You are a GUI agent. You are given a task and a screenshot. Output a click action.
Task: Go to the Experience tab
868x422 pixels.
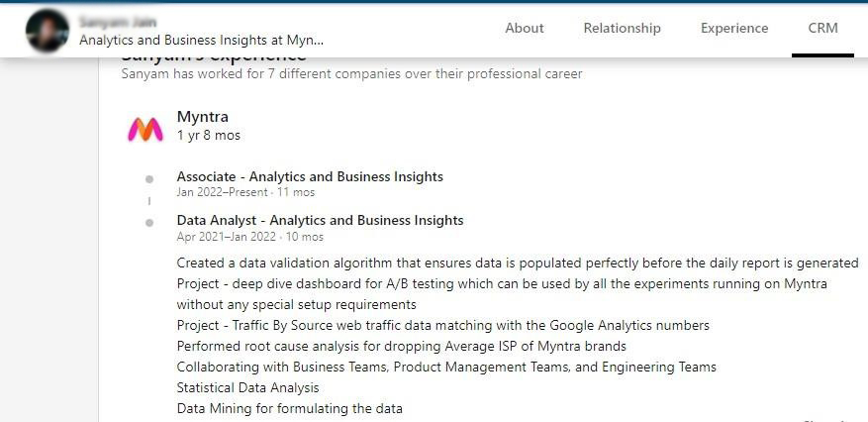pyautogui.click(x=734, y=29)
